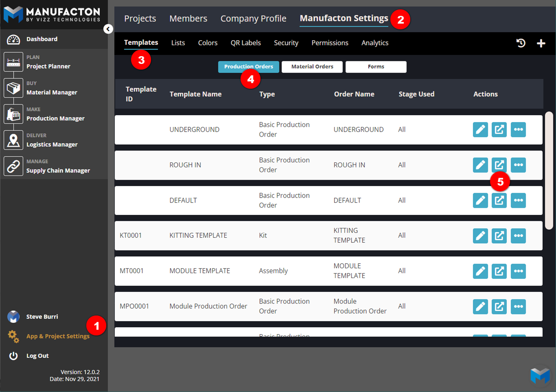Select the Material Orders toggle button

pyautogui.click(x=312, y=67)
